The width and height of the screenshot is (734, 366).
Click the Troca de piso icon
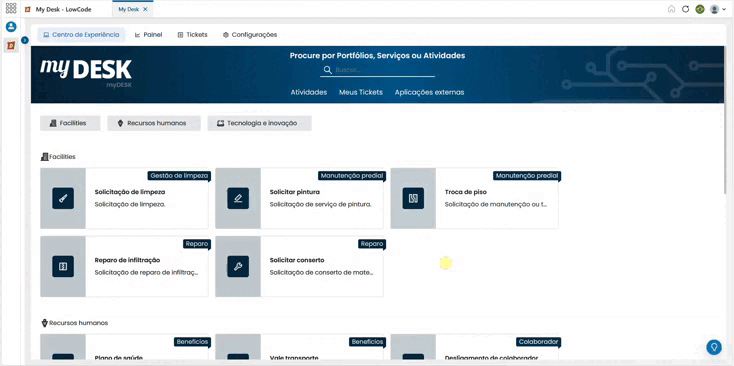tap(413, 198)
